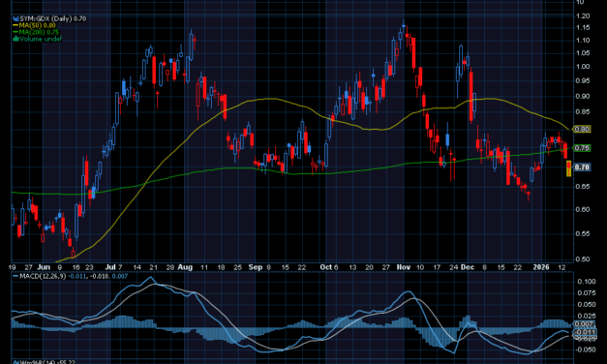Click the blue line marker beside MACD(12,26,9)

(x=15, y=276)
